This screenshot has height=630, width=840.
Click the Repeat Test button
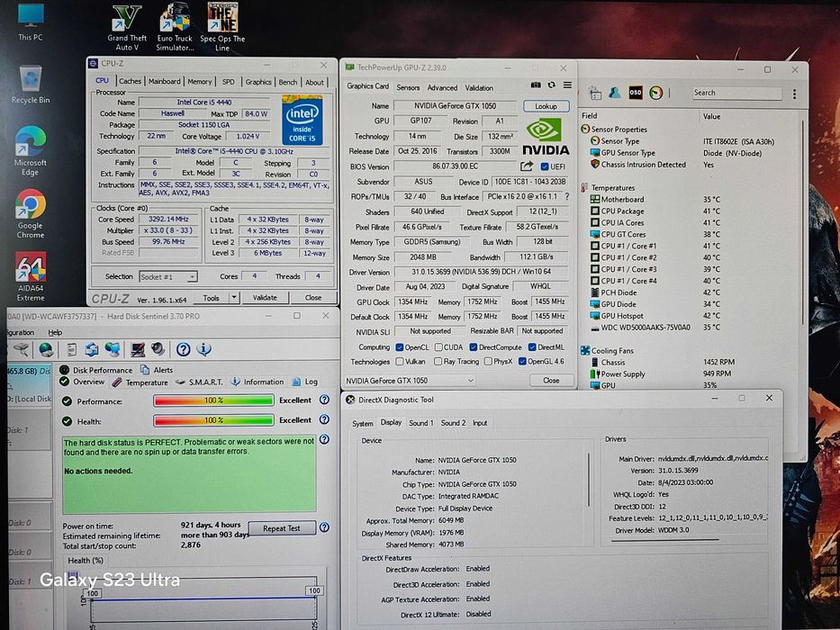click(281, 528)
